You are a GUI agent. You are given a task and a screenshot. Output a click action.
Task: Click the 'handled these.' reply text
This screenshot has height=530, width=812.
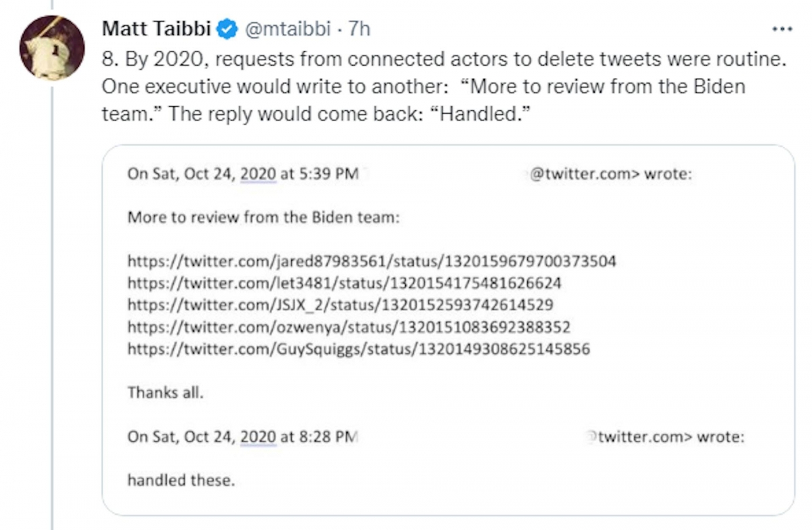[x=181, y=480]
